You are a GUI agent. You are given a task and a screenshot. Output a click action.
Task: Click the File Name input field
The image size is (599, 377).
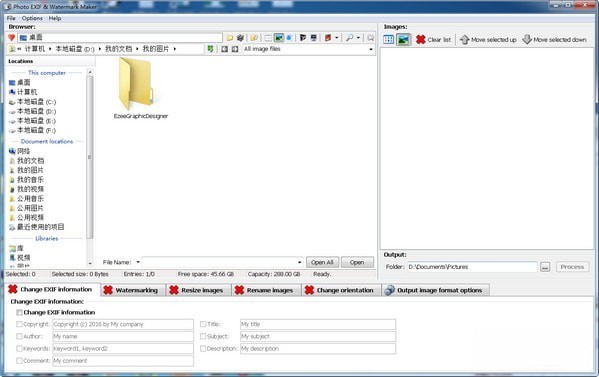coord(220,262)
